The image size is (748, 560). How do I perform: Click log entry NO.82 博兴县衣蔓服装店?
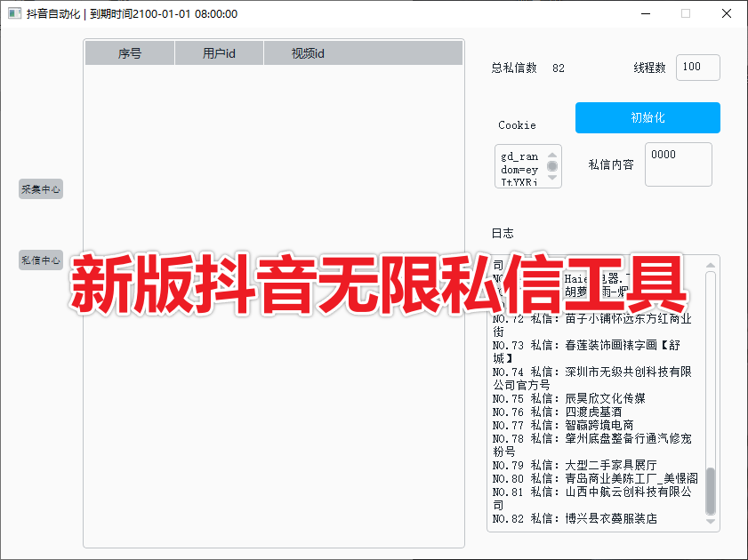(575, 518)
